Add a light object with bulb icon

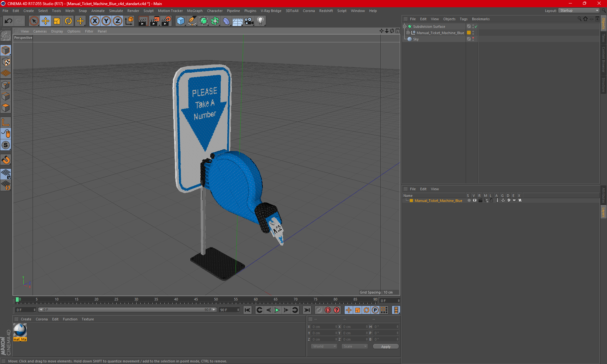[x=260, y=21]
